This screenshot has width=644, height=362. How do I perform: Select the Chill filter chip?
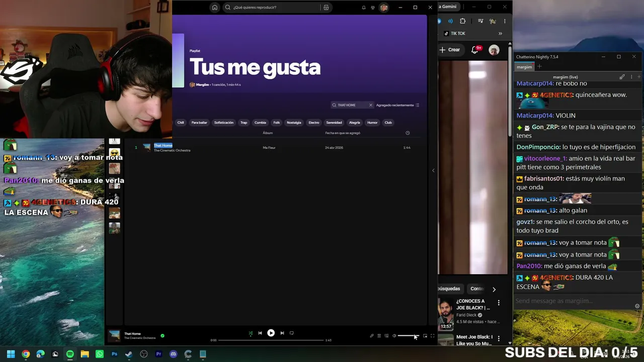181,123
